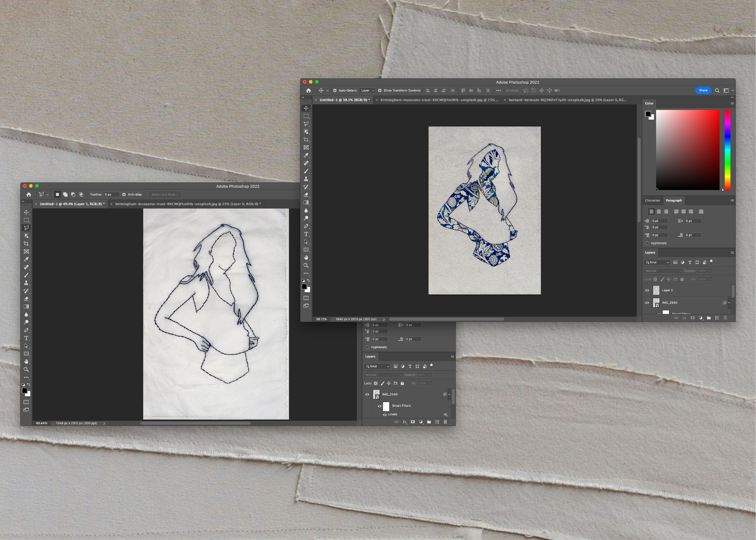Viewport: 756px width, 540px height.
Task: Collapse IMG_2540 smart filters in back window
Action: coord(449,394)
